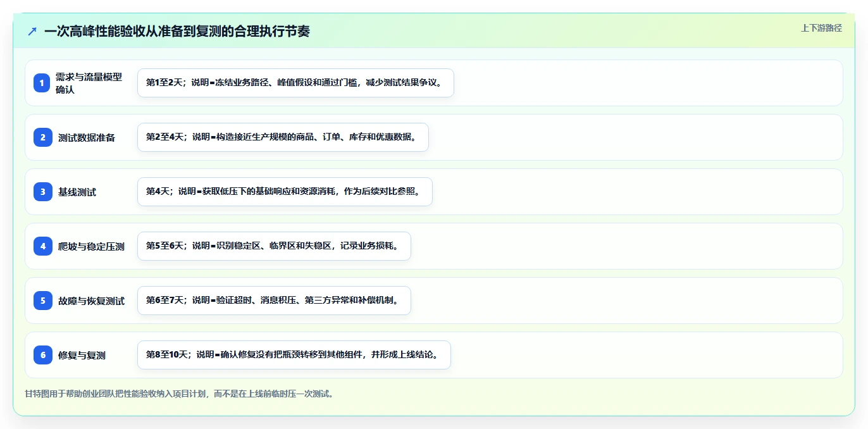This screenshot has height=429, width=868.
Task: Click step number 3 badge
Action: coord(43,192)
